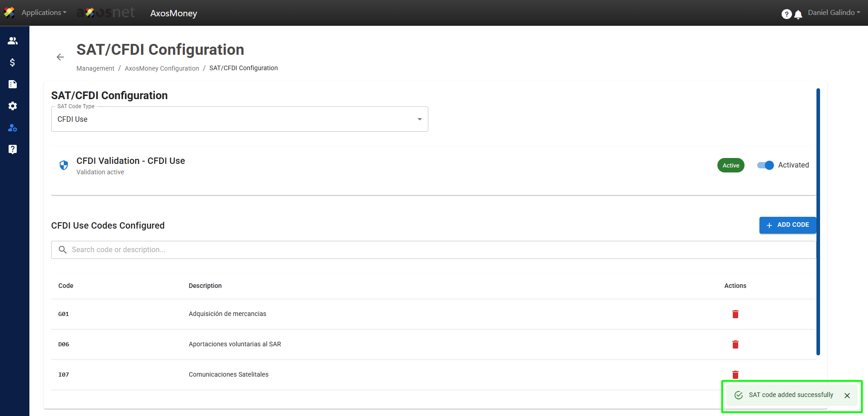This screenshot has height=416, width=868.
Task: Click the notifications bell icon
Action: tap(798, 14)
